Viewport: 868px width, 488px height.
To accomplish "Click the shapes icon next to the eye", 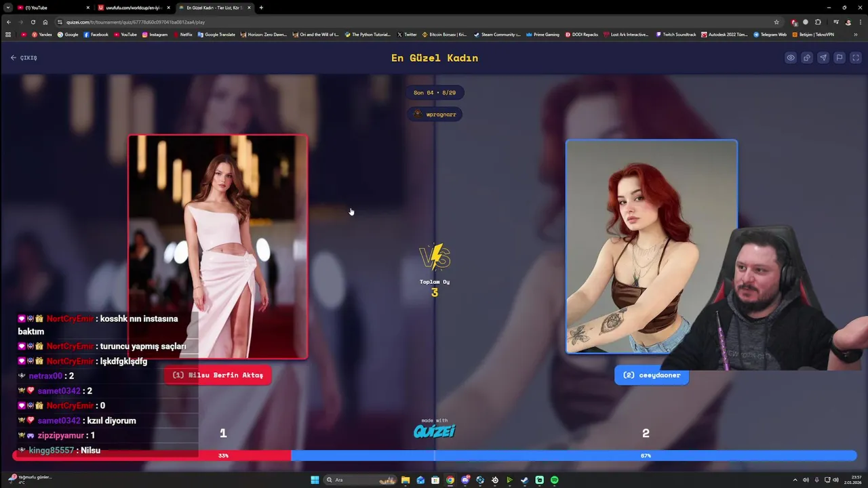I will [x=807, y=58].
